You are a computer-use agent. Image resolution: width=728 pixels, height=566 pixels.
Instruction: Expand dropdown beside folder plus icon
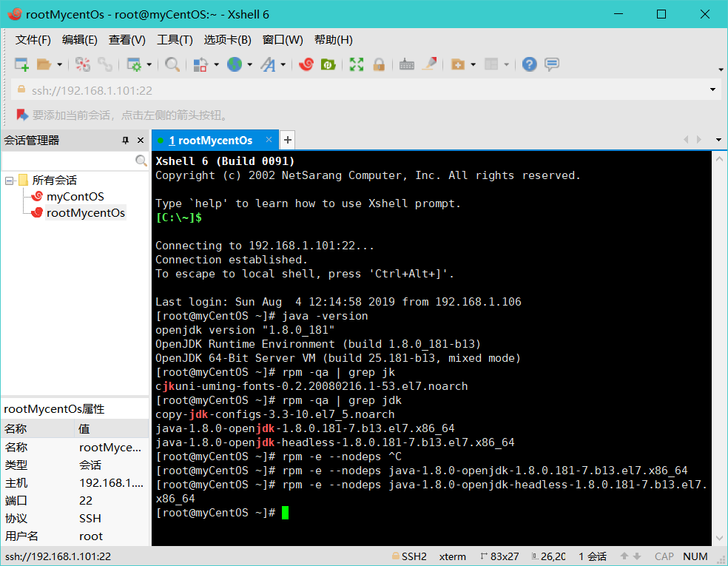coord(473,64)
